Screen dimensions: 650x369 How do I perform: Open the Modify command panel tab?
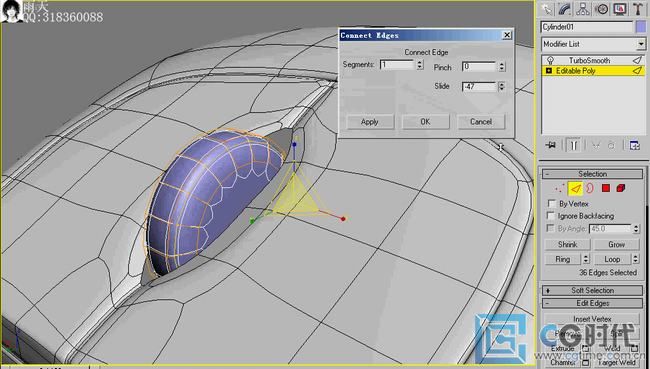[x=565, y=9]
